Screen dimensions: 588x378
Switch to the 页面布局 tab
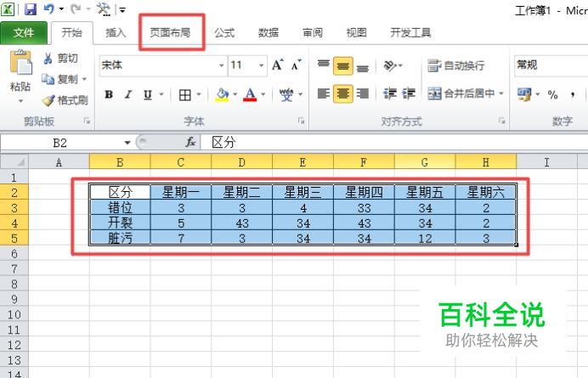[170, 33]
